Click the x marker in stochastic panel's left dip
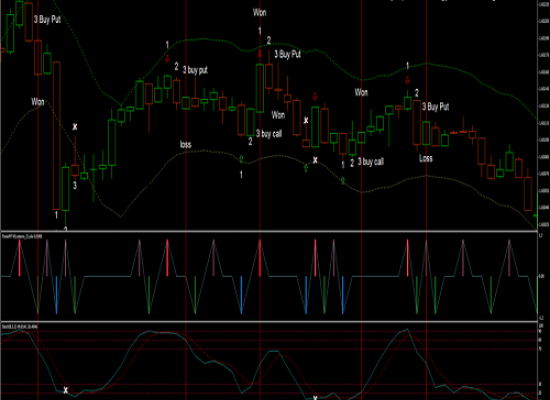 coord(65,390)
